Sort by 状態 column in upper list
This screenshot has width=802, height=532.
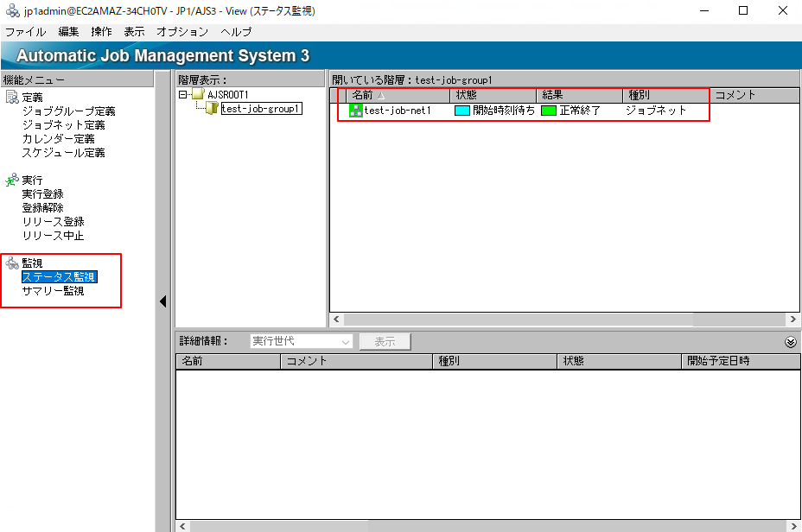point(493,95)
